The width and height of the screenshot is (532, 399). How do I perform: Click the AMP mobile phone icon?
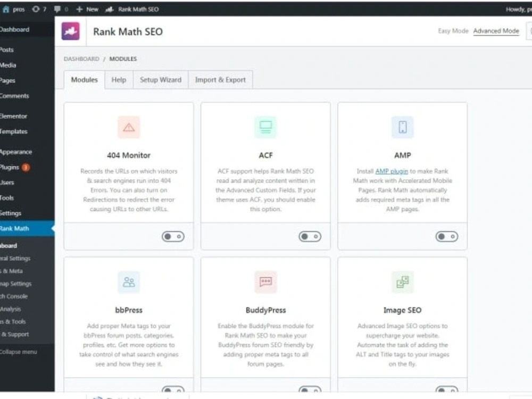[403, 127]
